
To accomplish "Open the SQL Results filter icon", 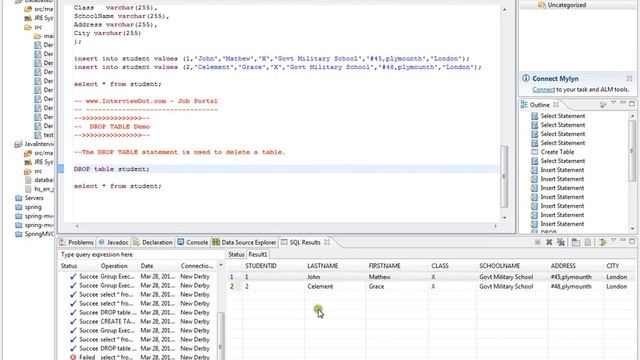I will [x=602, y=242].
